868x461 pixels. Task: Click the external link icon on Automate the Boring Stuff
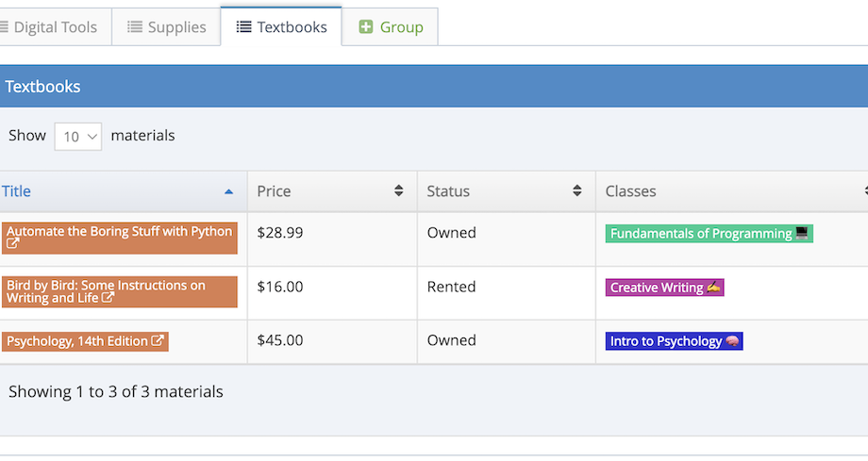pyautogui.click(x=12, y=244)
